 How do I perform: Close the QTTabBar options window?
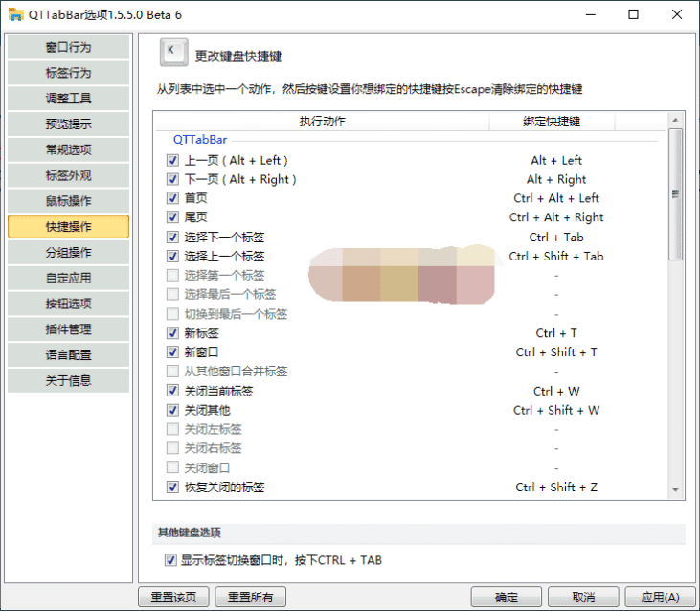677,14
